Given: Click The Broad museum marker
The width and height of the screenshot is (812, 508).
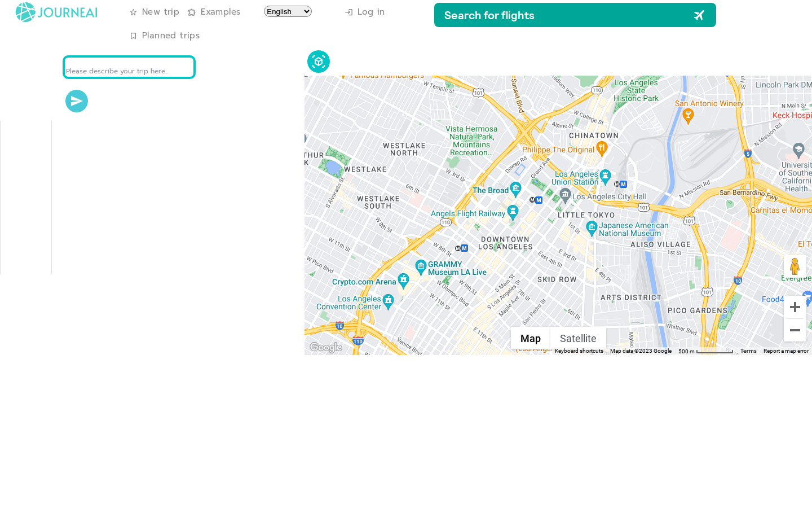Looking at the screenshot, I should [515, 189].
